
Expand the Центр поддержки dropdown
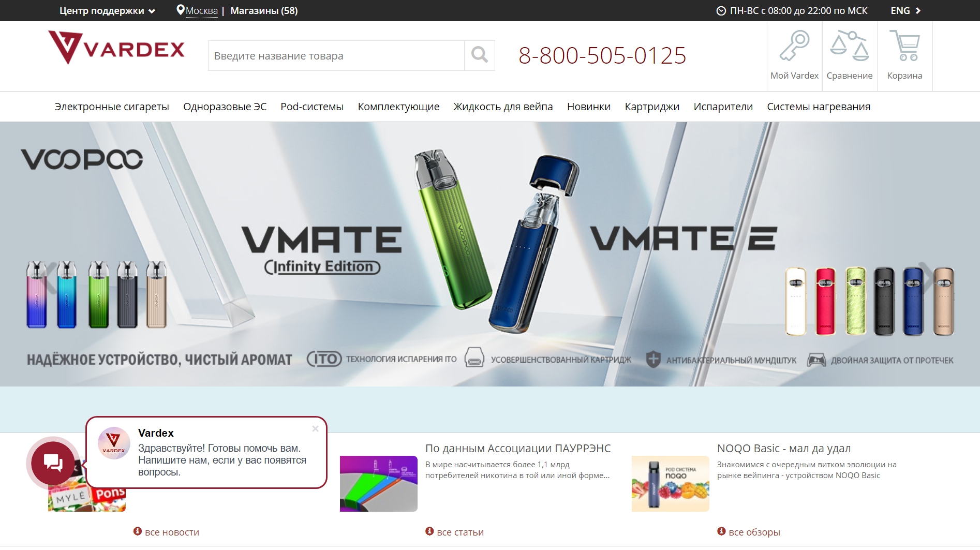coord(107,11)
